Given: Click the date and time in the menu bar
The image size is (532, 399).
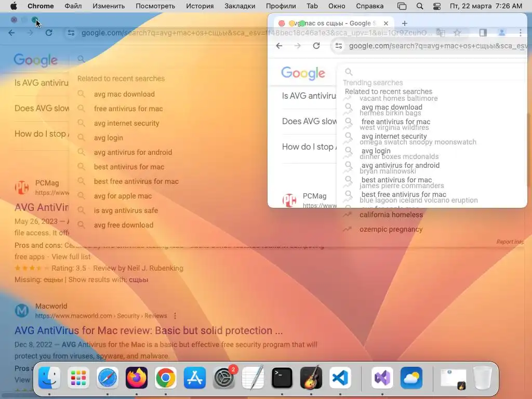Looking at the screenshot, I should coord(486,6).
